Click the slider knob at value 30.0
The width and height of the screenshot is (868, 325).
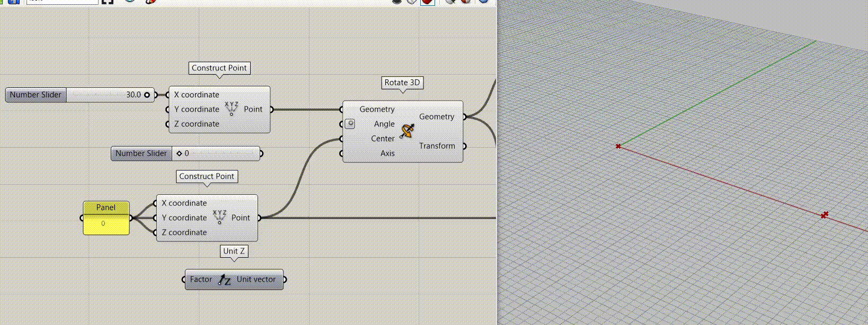click(147, 95)
